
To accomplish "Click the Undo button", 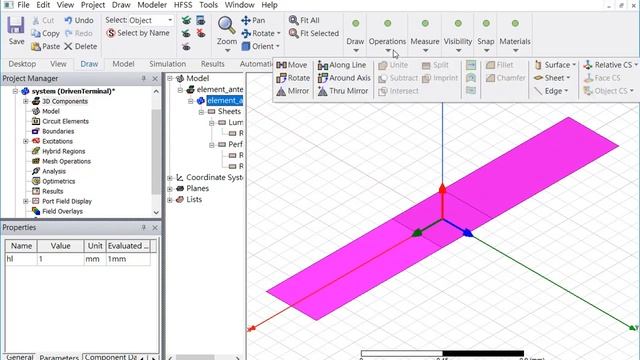I will coord(79,20).
